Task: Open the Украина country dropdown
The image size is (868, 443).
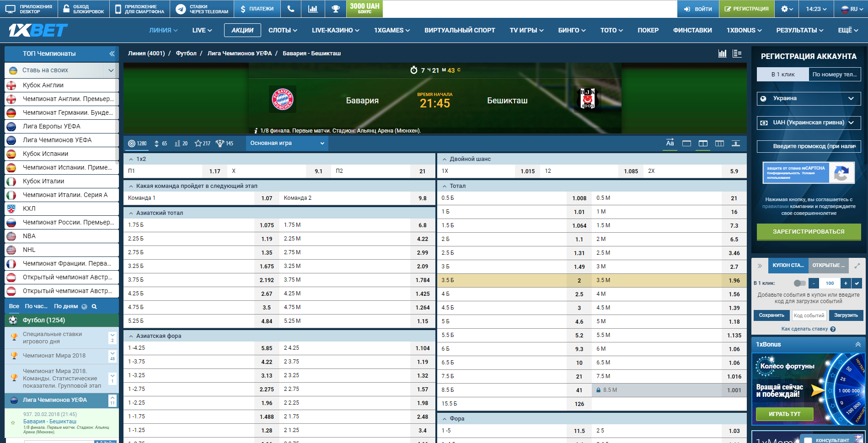Action: [809, 98]
